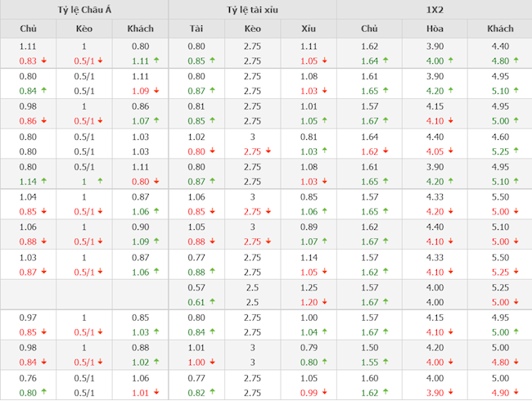Click the 0.97 odds value

(x=28, y=318)
